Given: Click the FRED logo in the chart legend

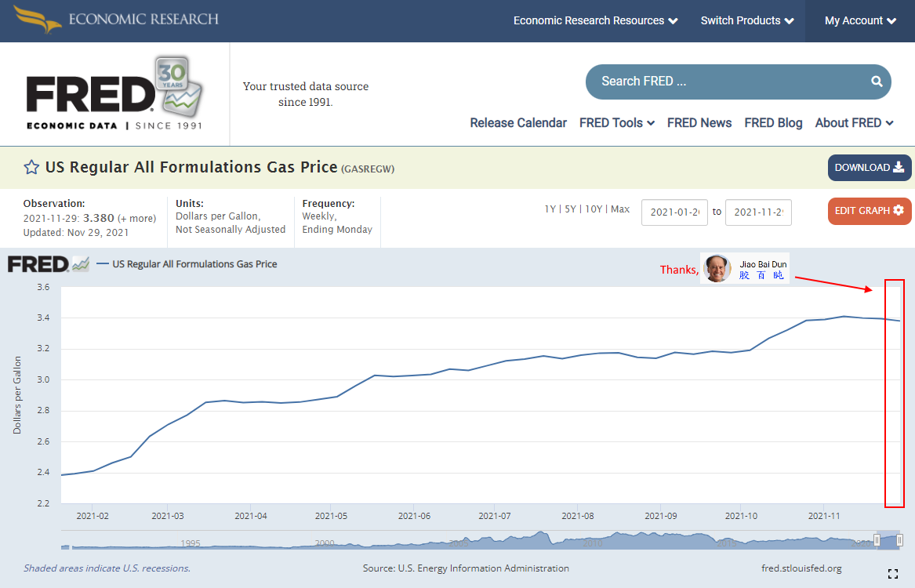Looking at the screenshot, I should (49, 264).
